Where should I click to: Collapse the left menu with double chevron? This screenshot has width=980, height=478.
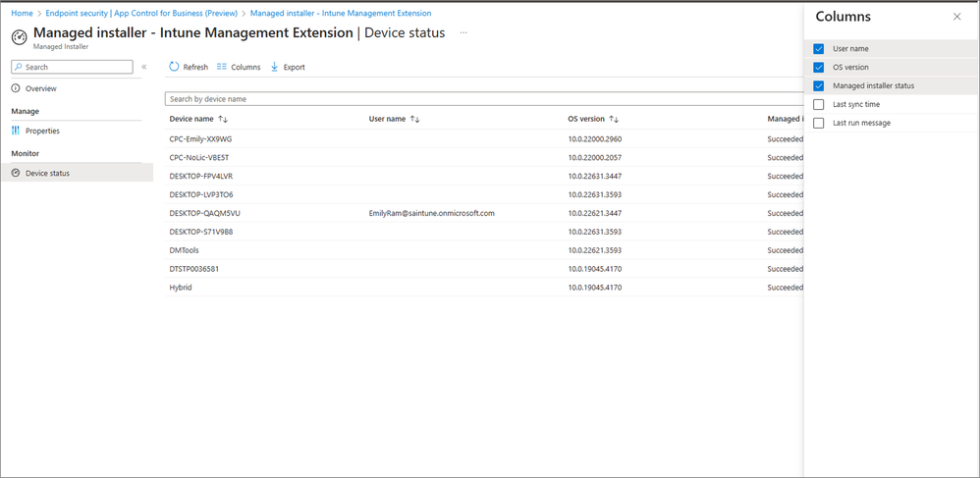pyautogui.click(x=143, y=67)
